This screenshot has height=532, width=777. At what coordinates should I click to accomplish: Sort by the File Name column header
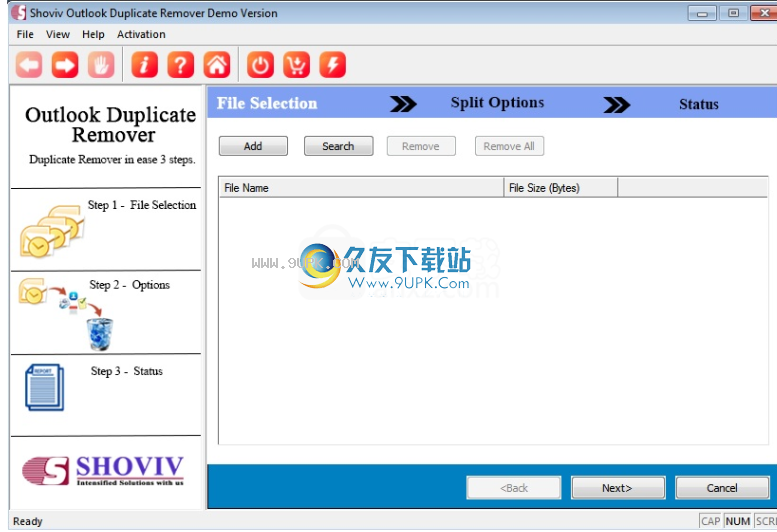(361, 188)
